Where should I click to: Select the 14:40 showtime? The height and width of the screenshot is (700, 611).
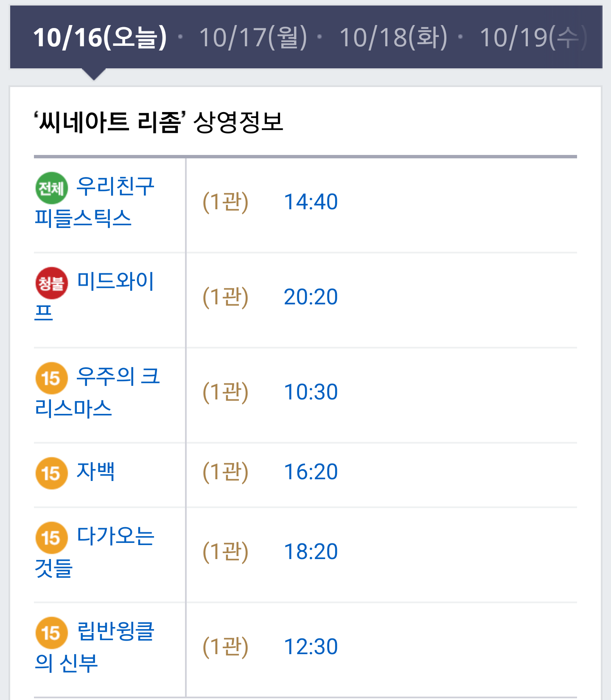[311, 202]
